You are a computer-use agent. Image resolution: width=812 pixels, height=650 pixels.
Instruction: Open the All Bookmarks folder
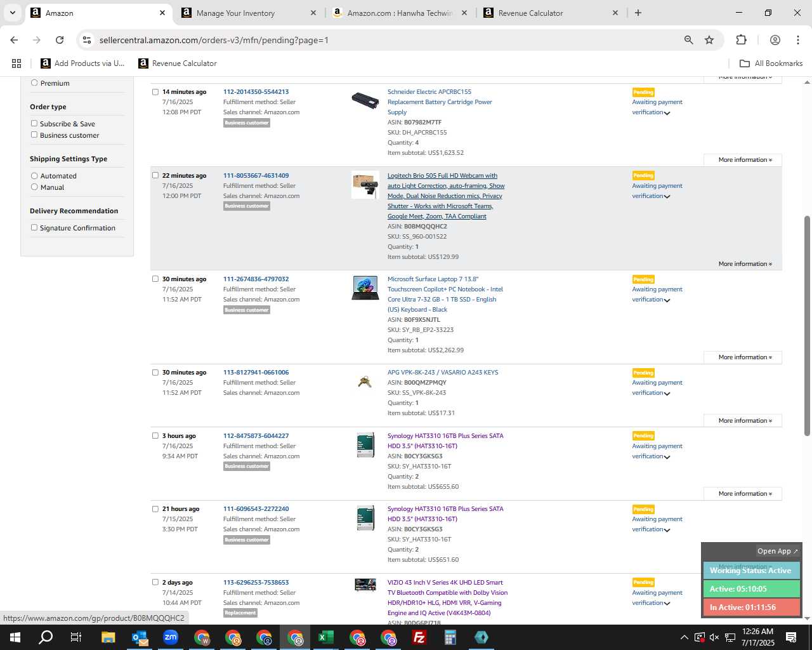(771, 63)
